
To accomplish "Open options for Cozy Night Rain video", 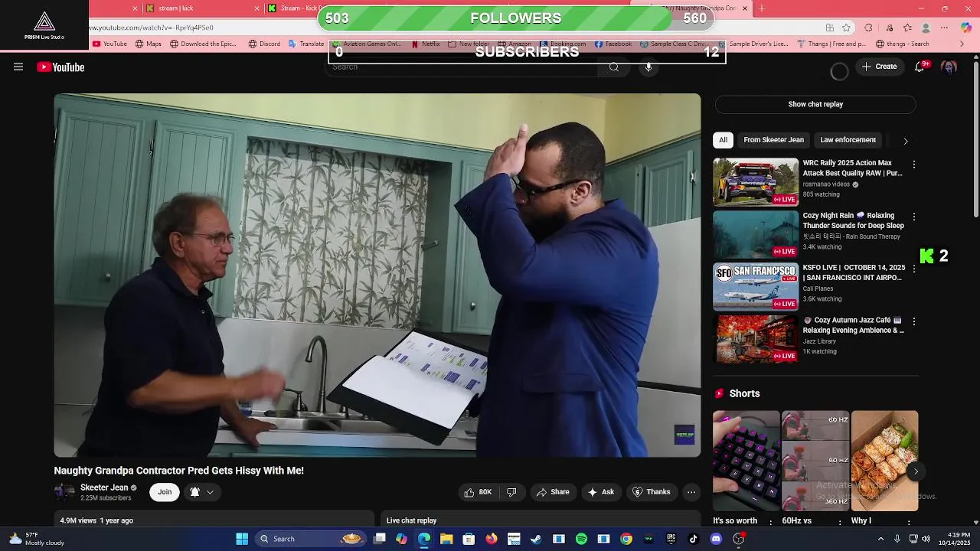I will (913, 217).
